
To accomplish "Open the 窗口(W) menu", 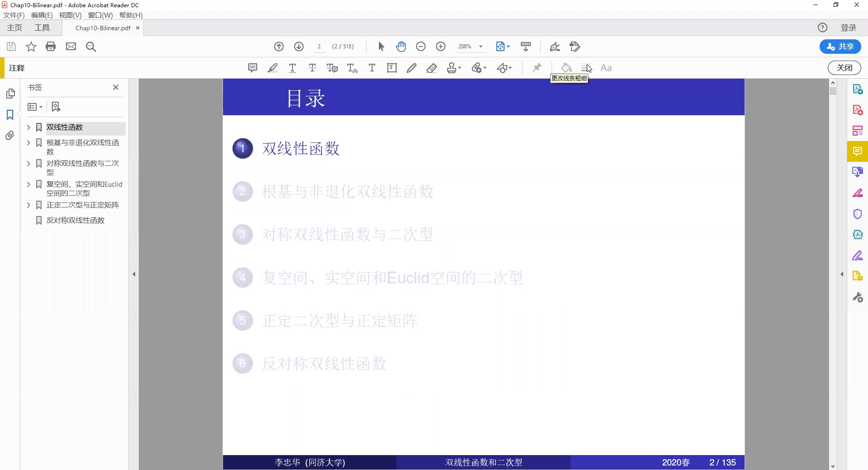I will 100,15.
